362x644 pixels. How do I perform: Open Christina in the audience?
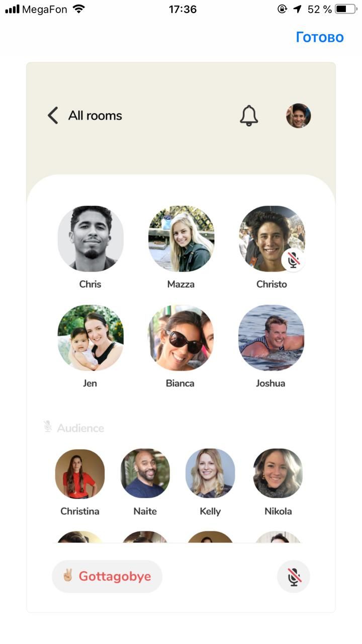click(x=80, y=473)
